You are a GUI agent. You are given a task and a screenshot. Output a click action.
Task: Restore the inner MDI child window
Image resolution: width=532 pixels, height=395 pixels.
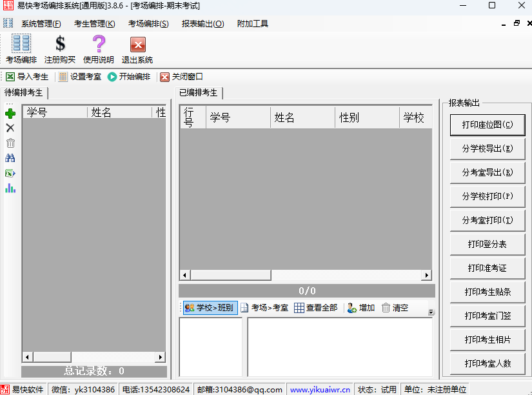(517, 23)
